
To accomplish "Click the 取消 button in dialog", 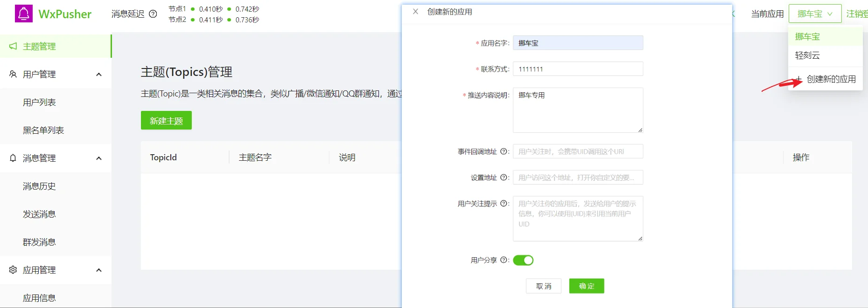I will (544, 286).
